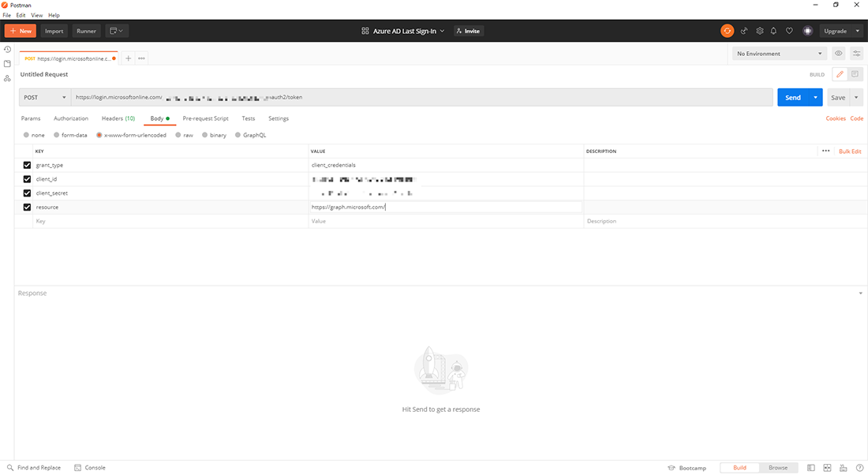Click the keyboard shortcuts icon in status bar
This screenshot has height=475, width=868.
pyautogui.click(x=843, y=468)
